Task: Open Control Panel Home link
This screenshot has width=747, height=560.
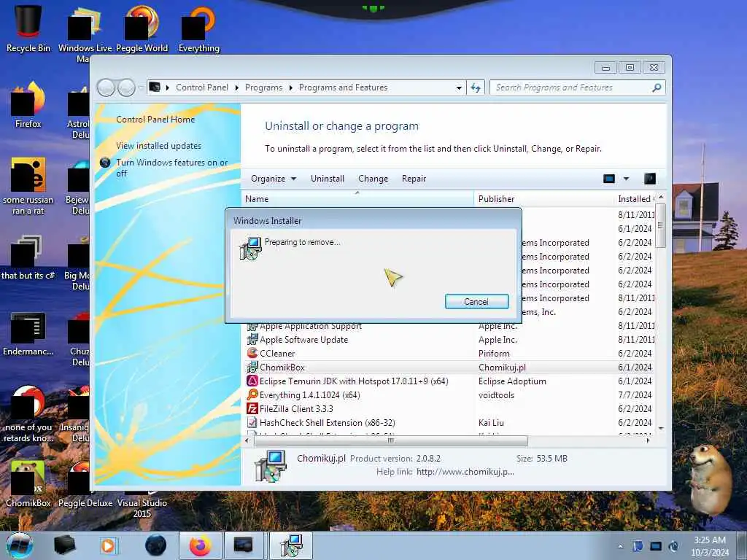Action: pos(155,120)
